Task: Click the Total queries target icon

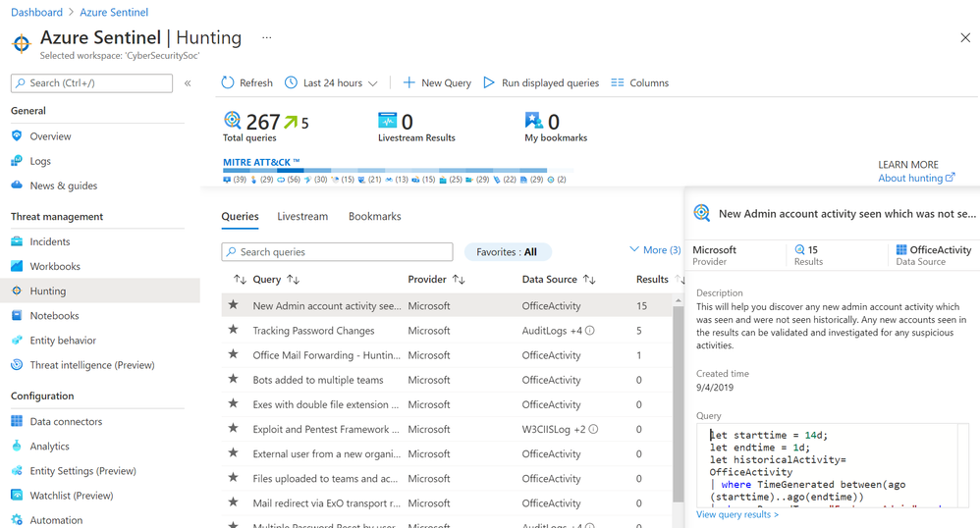Action: [232, 120]
